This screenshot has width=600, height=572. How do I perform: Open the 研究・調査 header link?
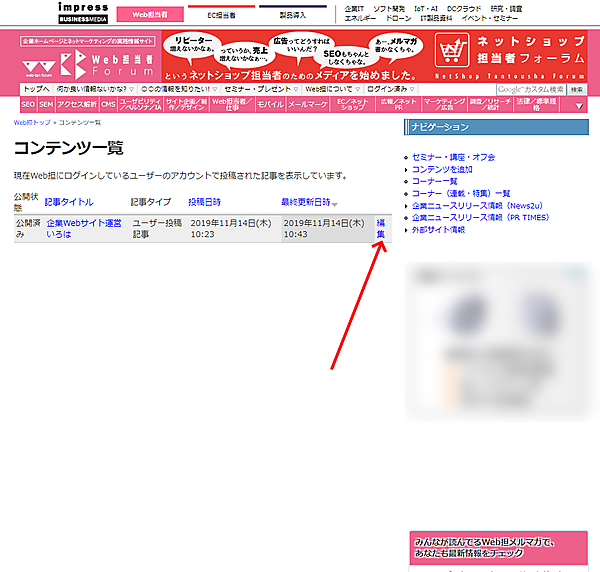click(506, 9)
